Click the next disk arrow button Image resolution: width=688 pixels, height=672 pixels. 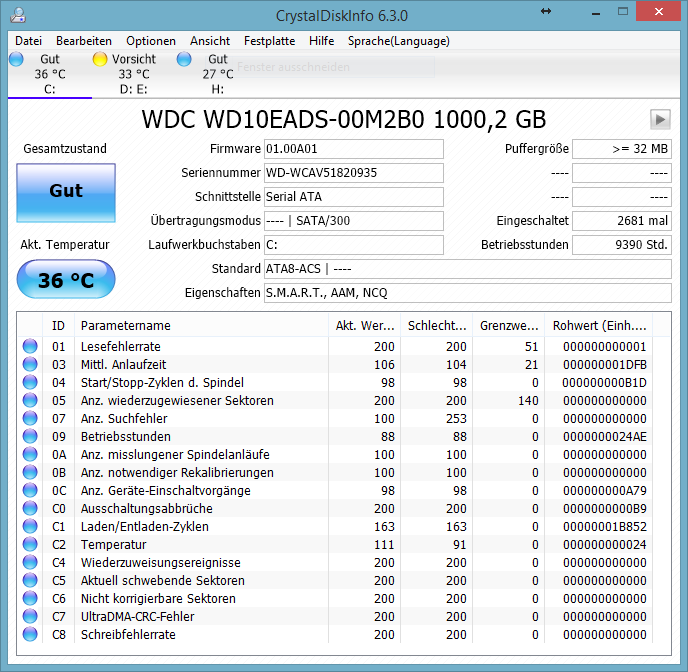click(x=660, y=119)
